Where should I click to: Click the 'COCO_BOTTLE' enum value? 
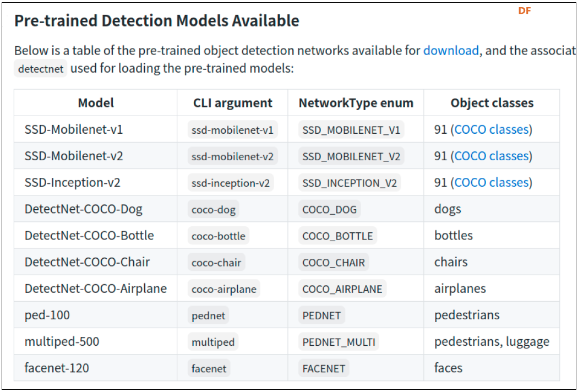(x=337, y=236)
